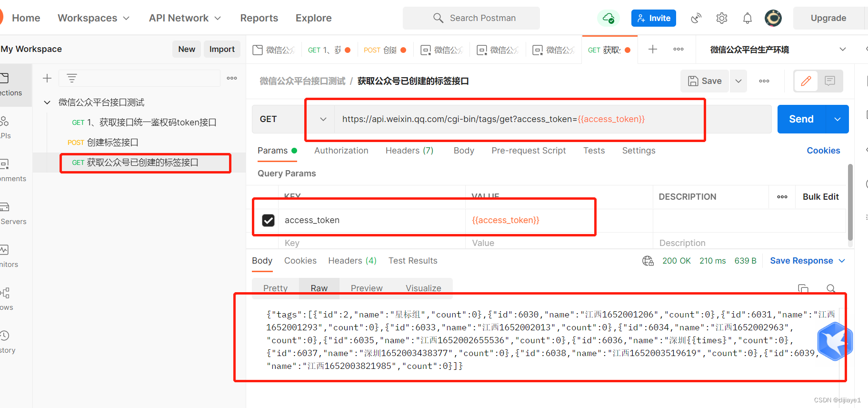Click the request URL field
Viewport: 868px width, 408px height.
click(552, 119)
